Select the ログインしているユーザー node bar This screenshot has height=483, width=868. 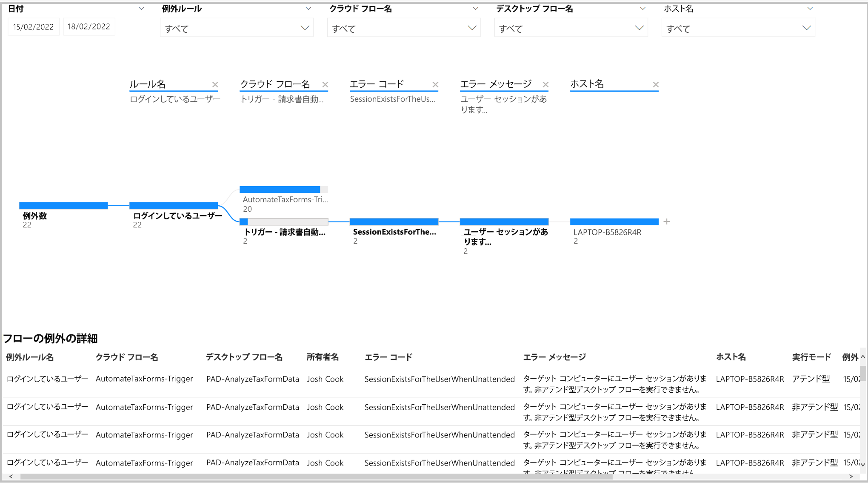click(174, 206)
